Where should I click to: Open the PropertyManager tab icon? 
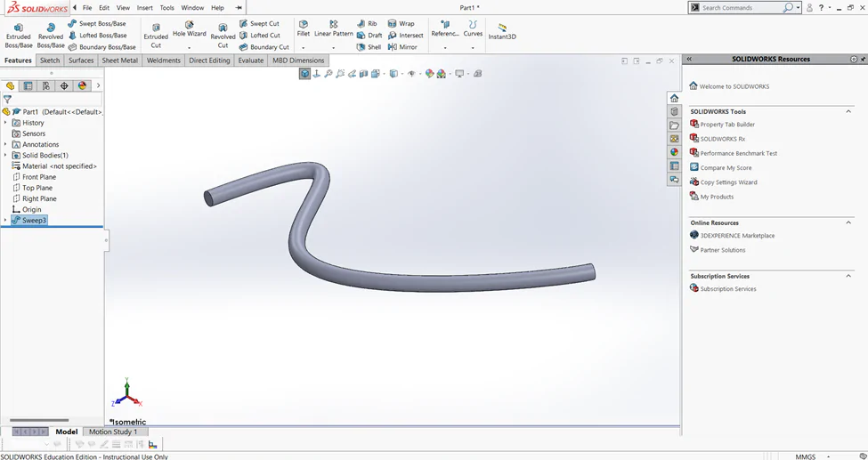coord(28,85)
